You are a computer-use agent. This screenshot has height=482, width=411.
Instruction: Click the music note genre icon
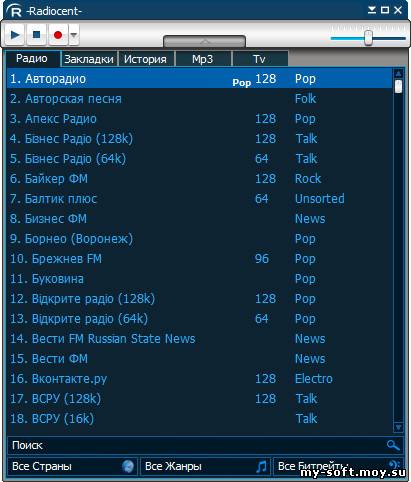tap(262, 466)
